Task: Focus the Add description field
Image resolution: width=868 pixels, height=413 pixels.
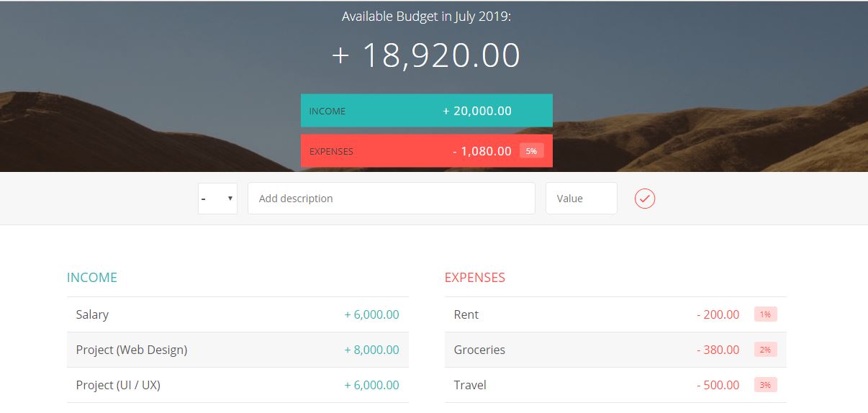Action: [x=391, y=199]
